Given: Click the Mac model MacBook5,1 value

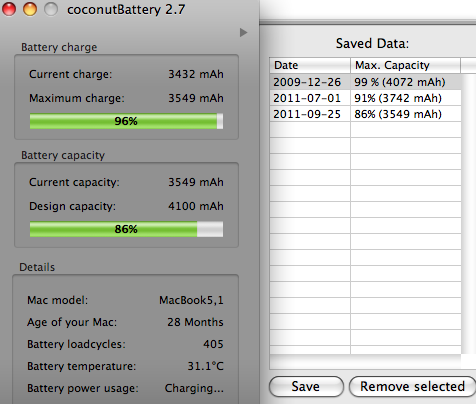Looking at the screenshot, I should tap(191, 300).
